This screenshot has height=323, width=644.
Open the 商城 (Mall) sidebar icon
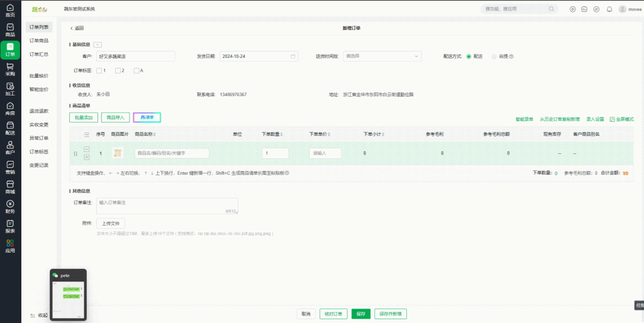[10, 187]
